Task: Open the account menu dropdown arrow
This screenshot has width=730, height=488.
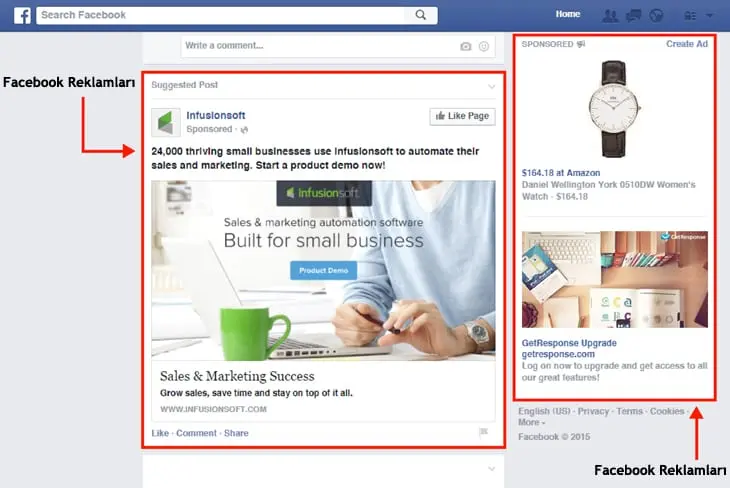Action: point(710,16)
